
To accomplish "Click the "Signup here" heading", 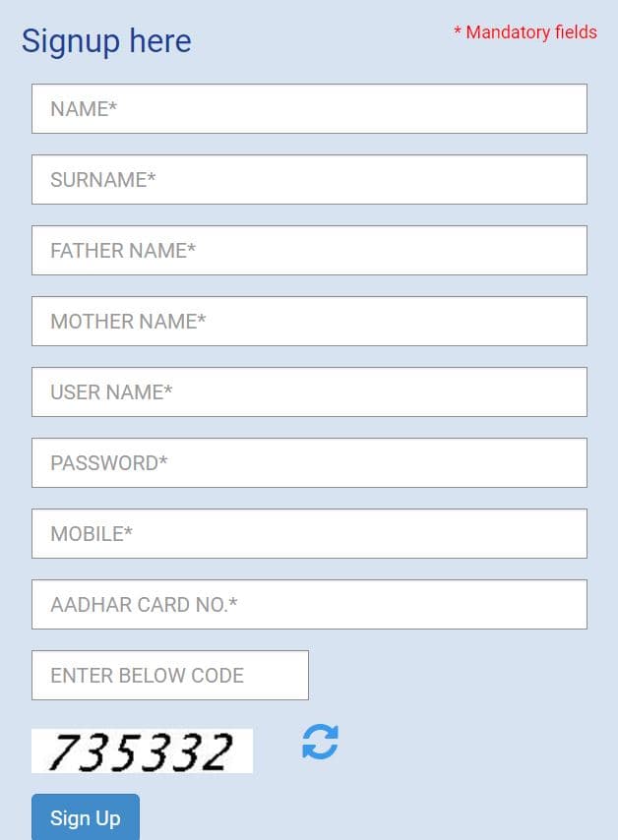I will [106, 41].
